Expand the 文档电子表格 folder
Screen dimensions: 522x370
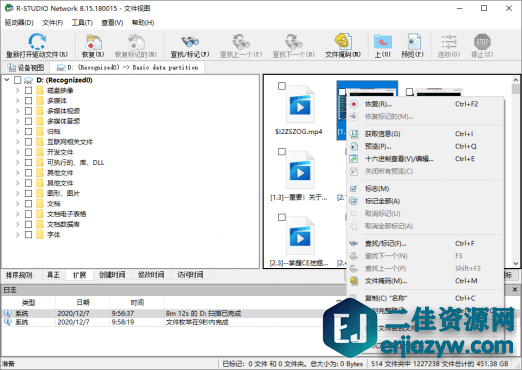coord(18,214)
